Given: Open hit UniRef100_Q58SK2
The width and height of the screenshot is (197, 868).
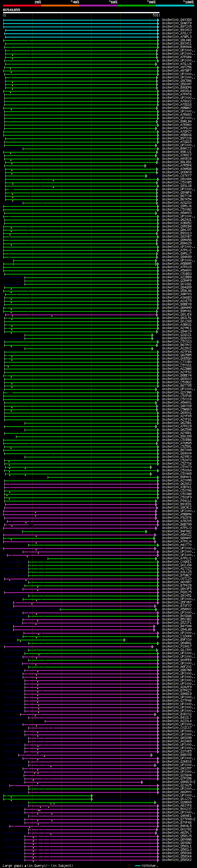Looking at the screenshot, I should pyautogui.click(x=176, y=860).
